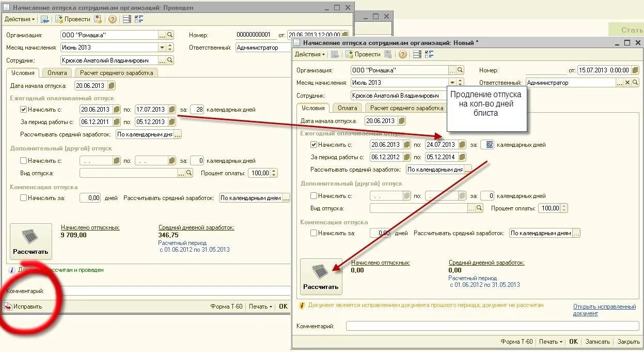The height and width of the screenshot is (352, 644).
Task: Click the help question icon in Новый window
Action: pos(402,54)
